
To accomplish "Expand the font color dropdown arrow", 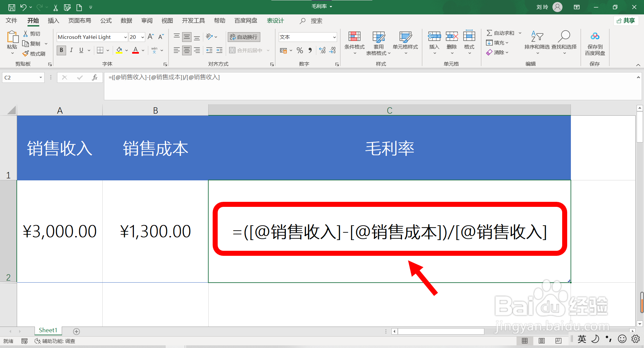I will pyautogui.click(x=143, y=50).
